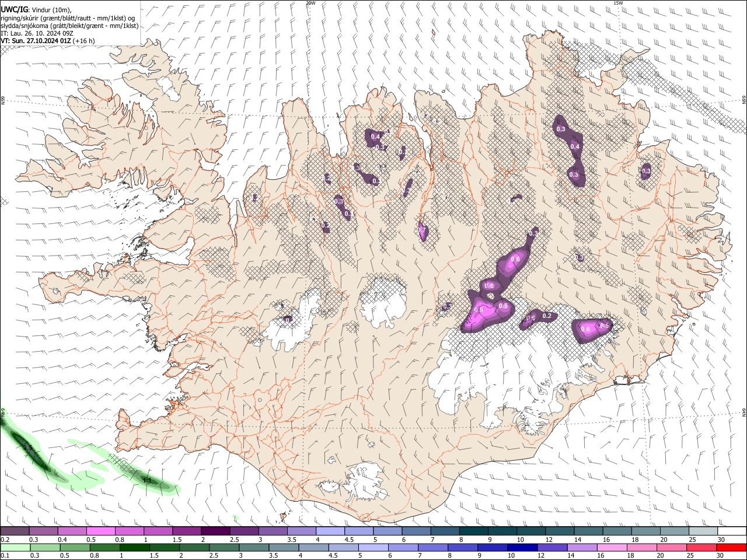The width and height of the screenshot is (747, 560).
Task: Select the 0.4 orchid swatch in upper legend row
Action: click(72, 531)
